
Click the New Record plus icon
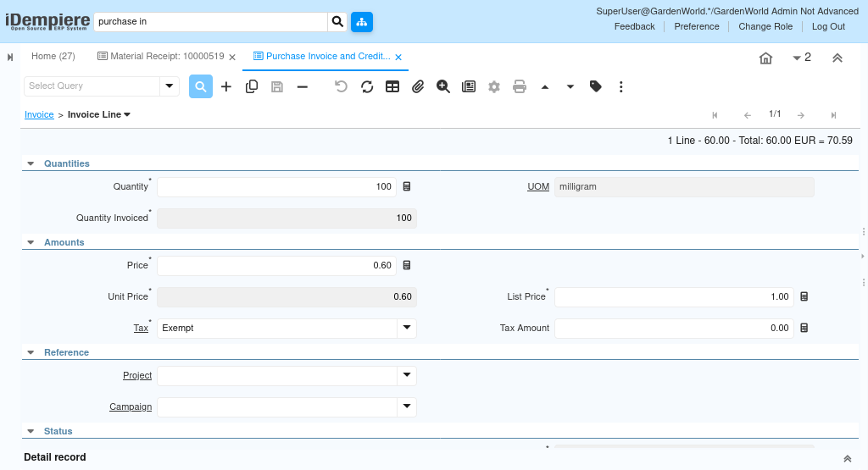[x=225, y=87]
